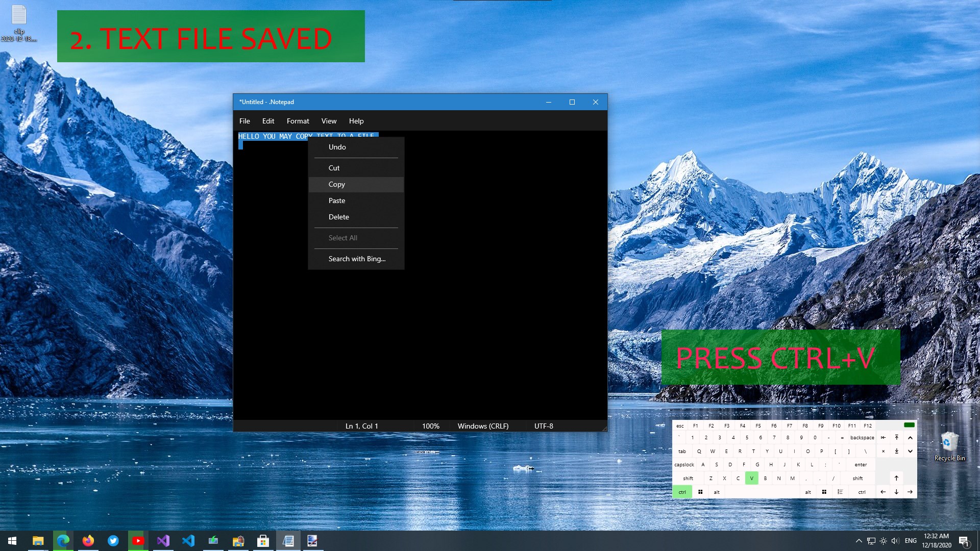The width and height of the screenshot is (980, 551).
Task: Open the Format menu in Notepad
Action: coord(298,121)
